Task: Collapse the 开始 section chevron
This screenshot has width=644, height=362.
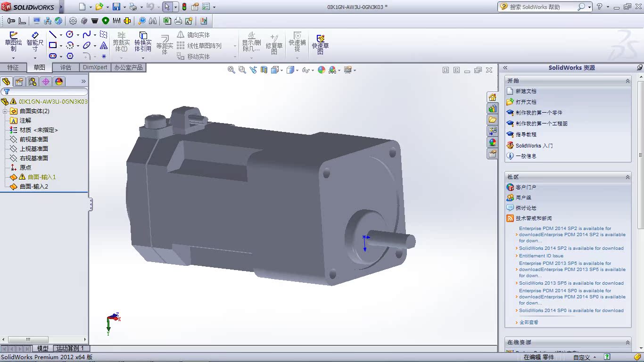Action: tap(627, 81)
